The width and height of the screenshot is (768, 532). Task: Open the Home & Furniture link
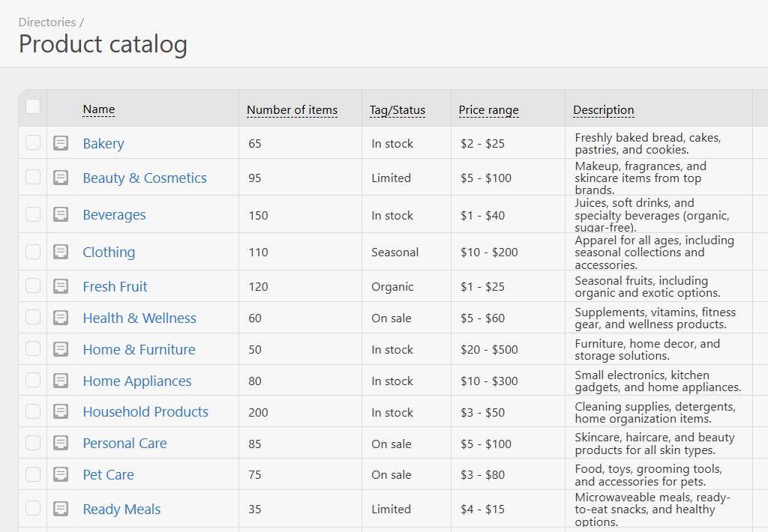pos(139,349)
